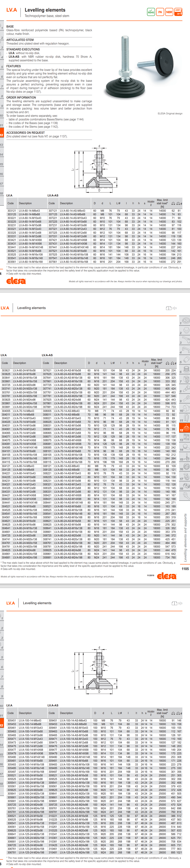The width and height of the screenshot is (190, 868).
Task: Click the PA material badge
Action: click(x=160, y=12)
